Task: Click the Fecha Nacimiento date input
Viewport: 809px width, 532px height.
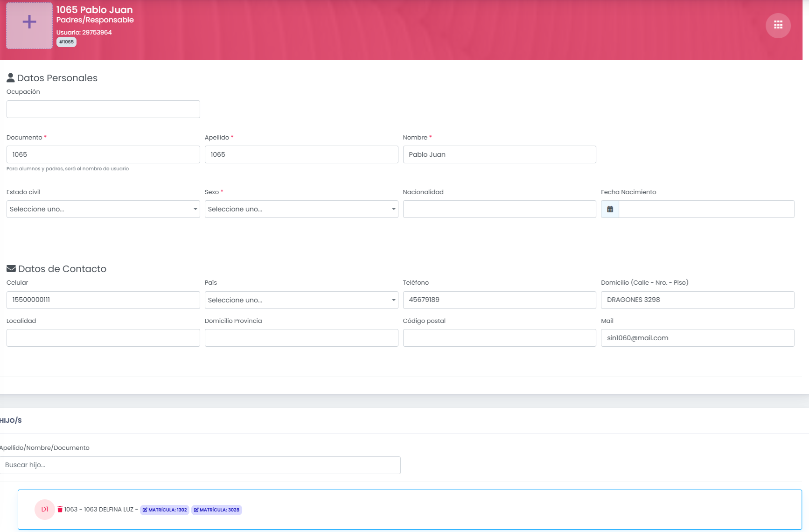Action: pyautogui.click(x=706, y=209)
